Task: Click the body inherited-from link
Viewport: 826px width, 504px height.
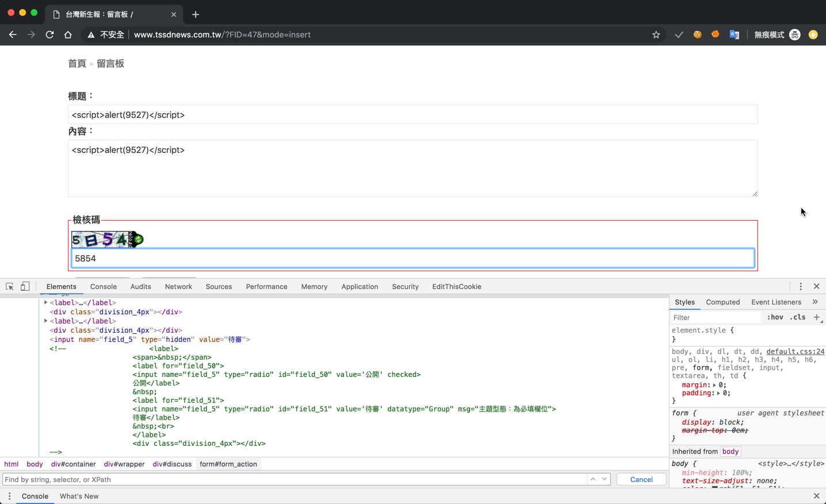Action: tap(731, 452)
